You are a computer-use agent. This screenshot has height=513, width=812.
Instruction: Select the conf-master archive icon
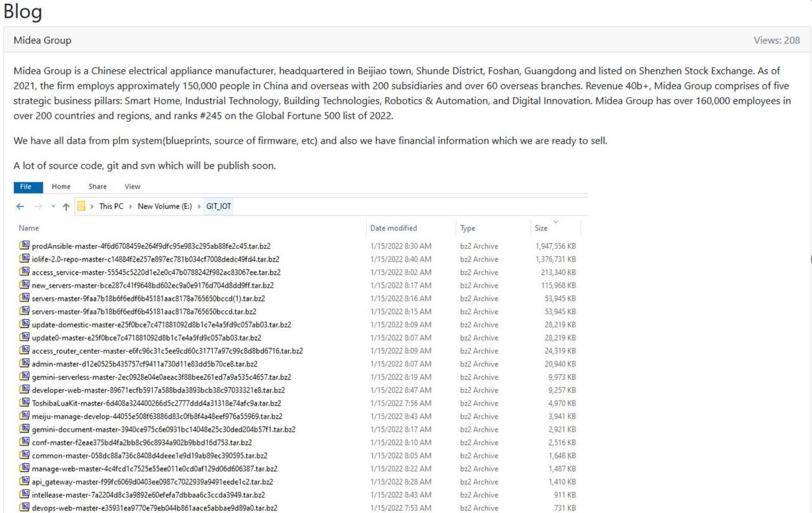tap(25, 443)
